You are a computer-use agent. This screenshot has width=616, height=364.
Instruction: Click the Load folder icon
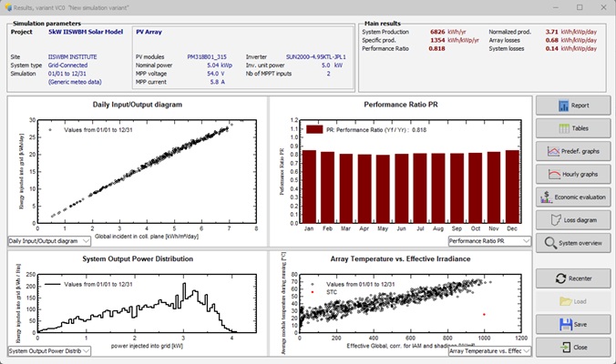[566, 301]
